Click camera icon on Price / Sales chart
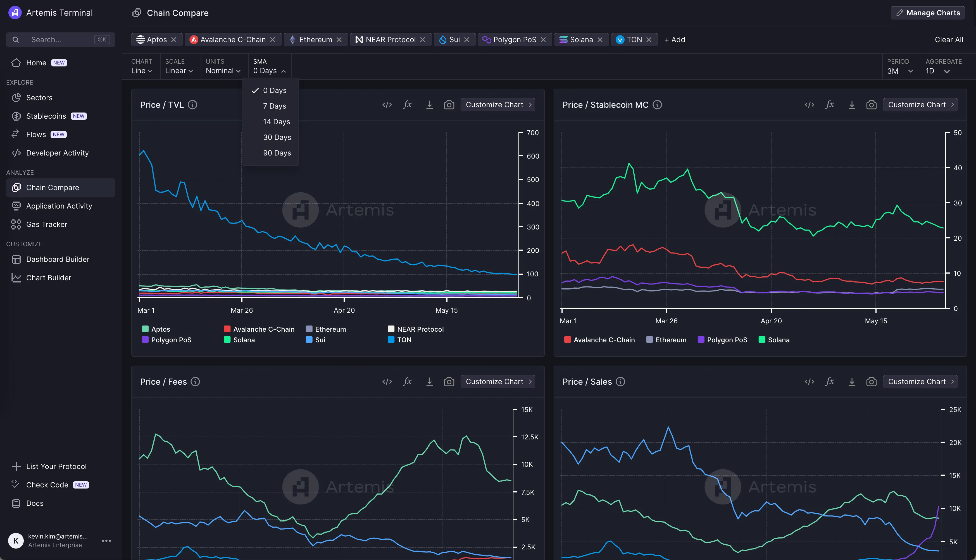The width and height of the screenshot is (976, 560). point(871,382)
